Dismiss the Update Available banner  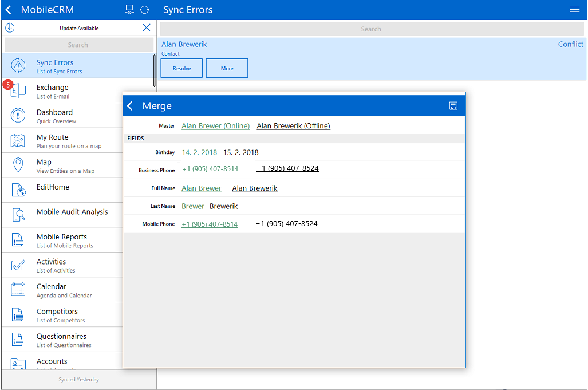click(x=146, y=27)
